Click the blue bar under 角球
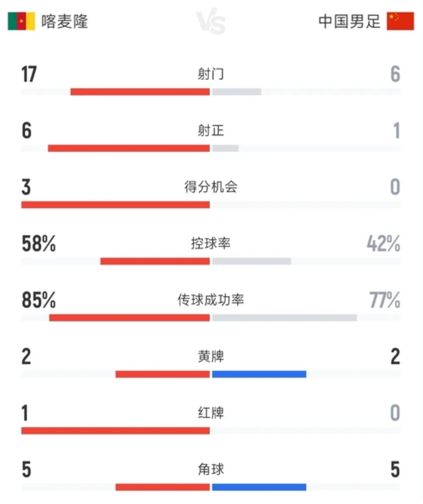This screenshot has width=423, height=504. (259, 487)
